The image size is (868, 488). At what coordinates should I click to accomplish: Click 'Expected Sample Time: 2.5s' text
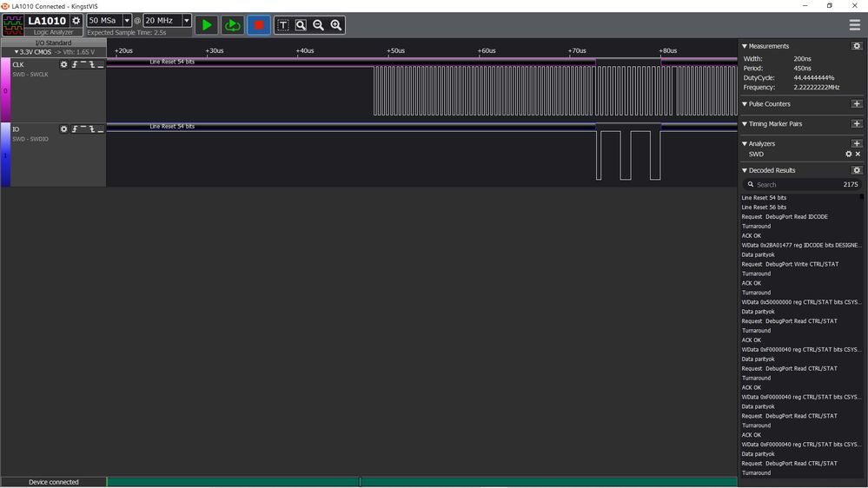[127, 33]
